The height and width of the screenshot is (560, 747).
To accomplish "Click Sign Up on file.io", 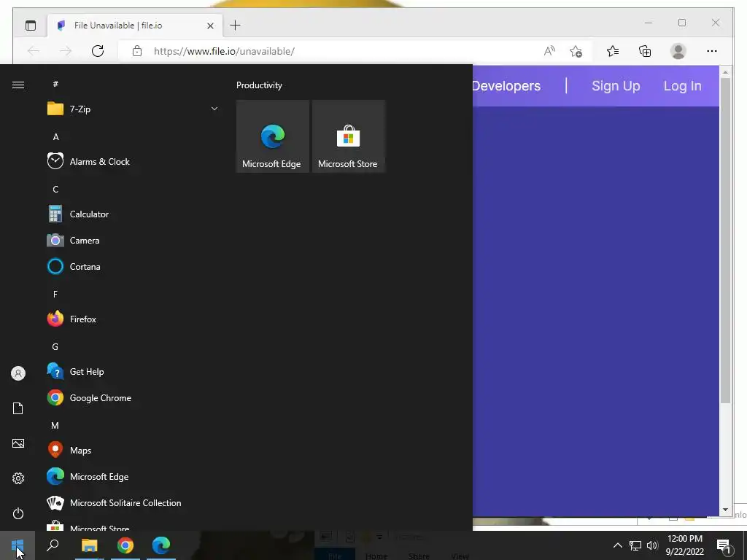I will coord(616,86).
